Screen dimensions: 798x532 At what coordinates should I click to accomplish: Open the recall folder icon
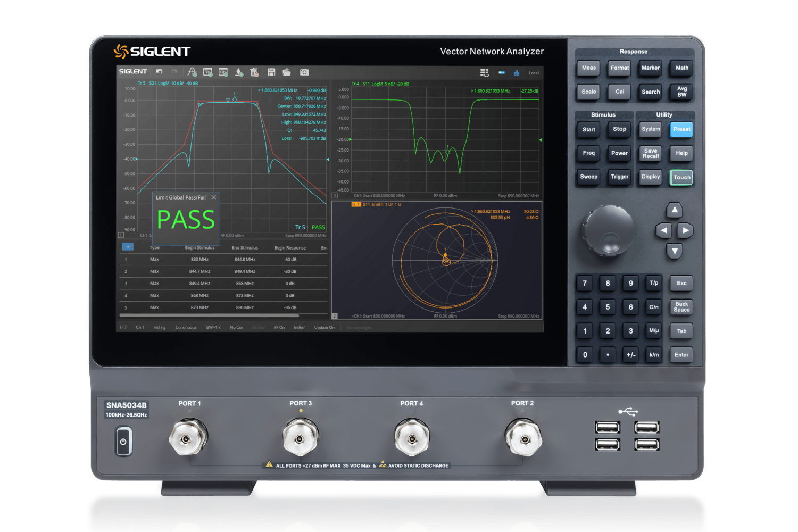coord(287,72)
